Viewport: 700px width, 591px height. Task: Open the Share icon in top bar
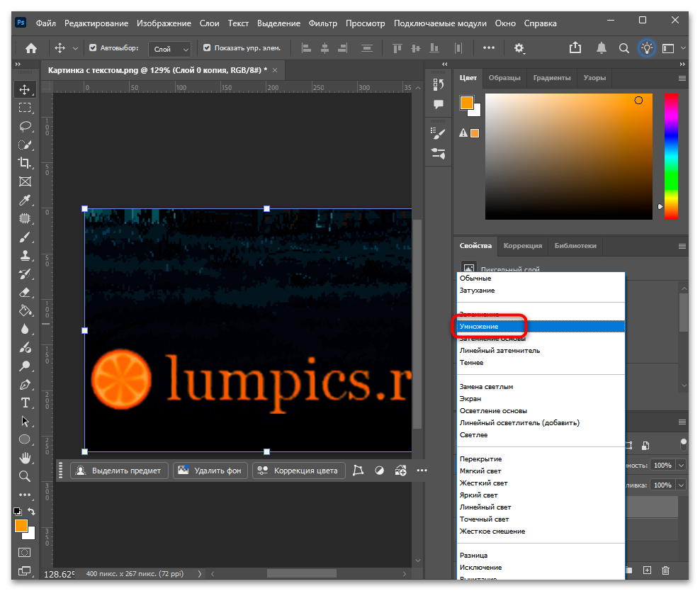pos(575,47)
